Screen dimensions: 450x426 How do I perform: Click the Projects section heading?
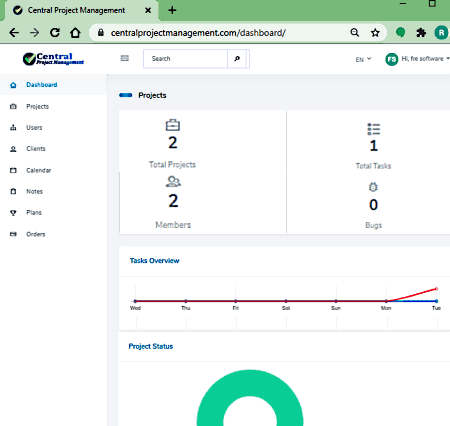pyautogui.click(x=152, y=95)
